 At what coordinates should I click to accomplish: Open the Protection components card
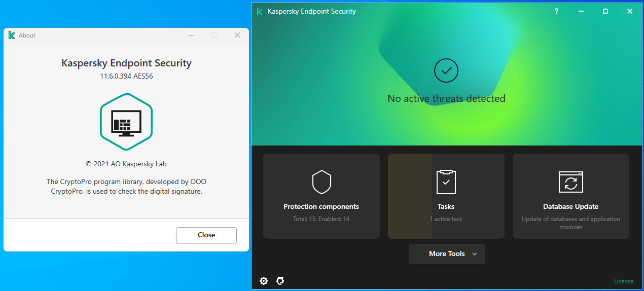coord(321,196)
